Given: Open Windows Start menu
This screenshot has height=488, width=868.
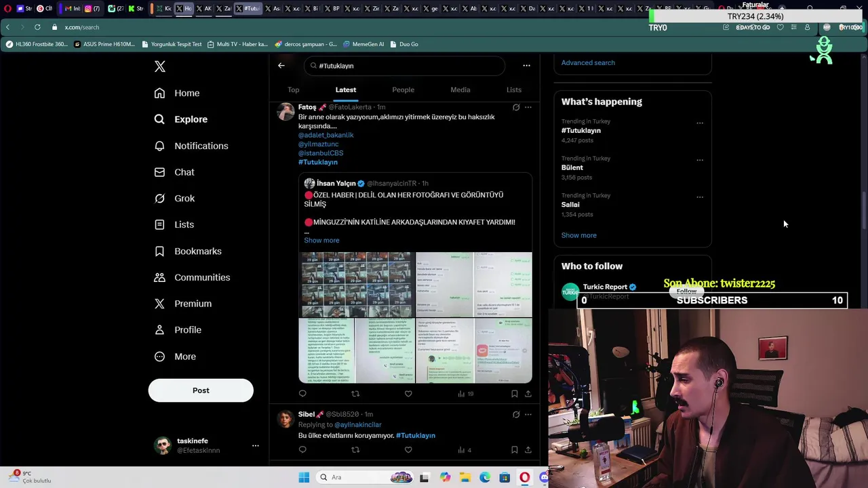Looking at the screenshot, I should [304, 477].
